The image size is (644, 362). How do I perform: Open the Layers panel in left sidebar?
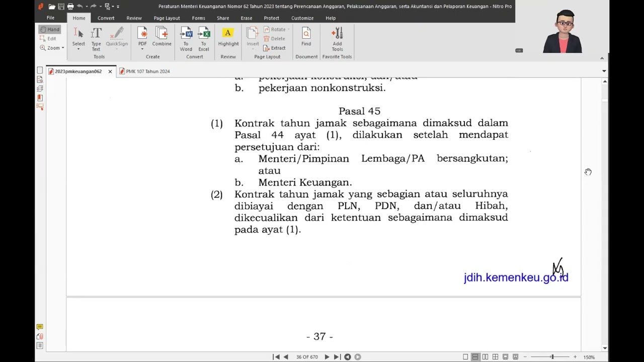pyautogui.click(x=40, y=88)
